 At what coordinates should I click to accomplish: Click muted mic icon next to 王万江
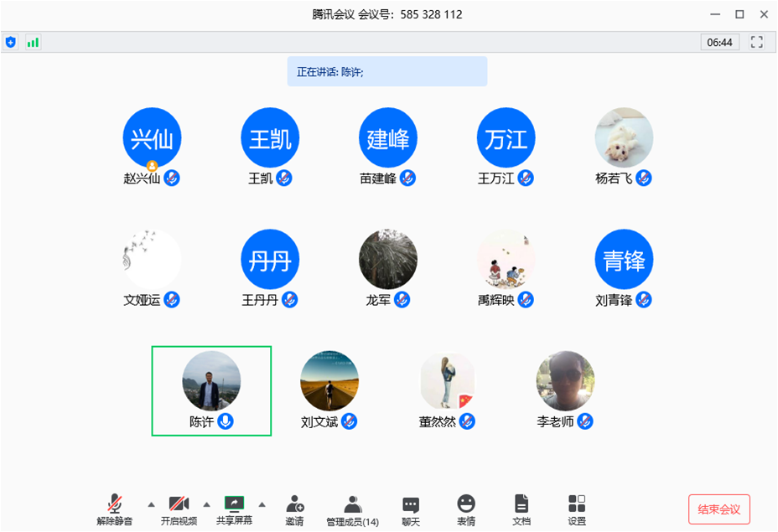click(526, 178)
